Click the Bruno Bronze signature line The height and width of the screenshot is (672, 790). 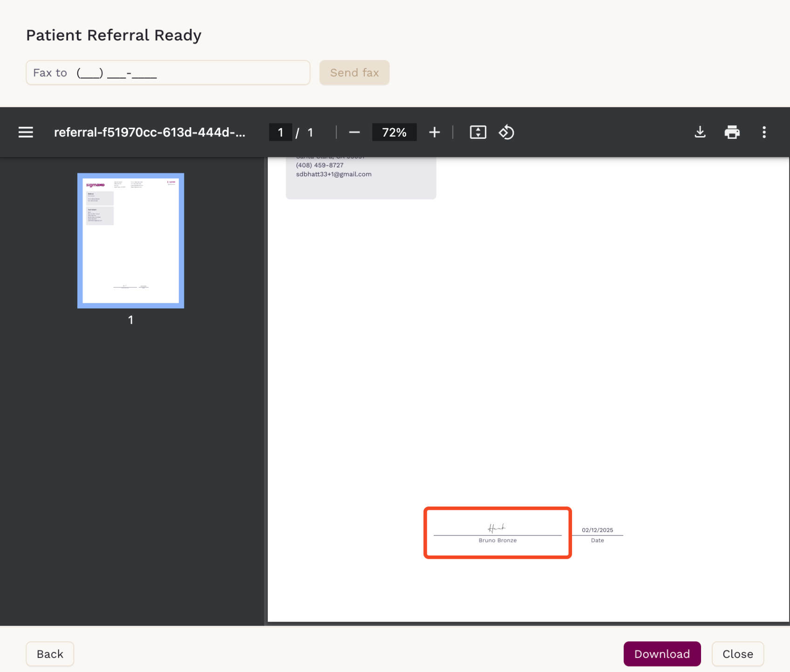coord(497,535)
